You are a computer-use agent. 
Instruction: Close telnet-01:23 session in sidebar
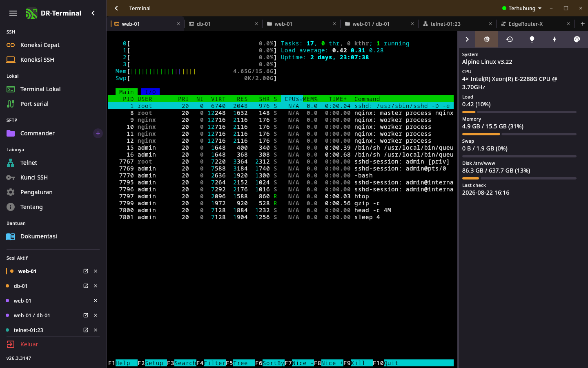coord(96,330)
